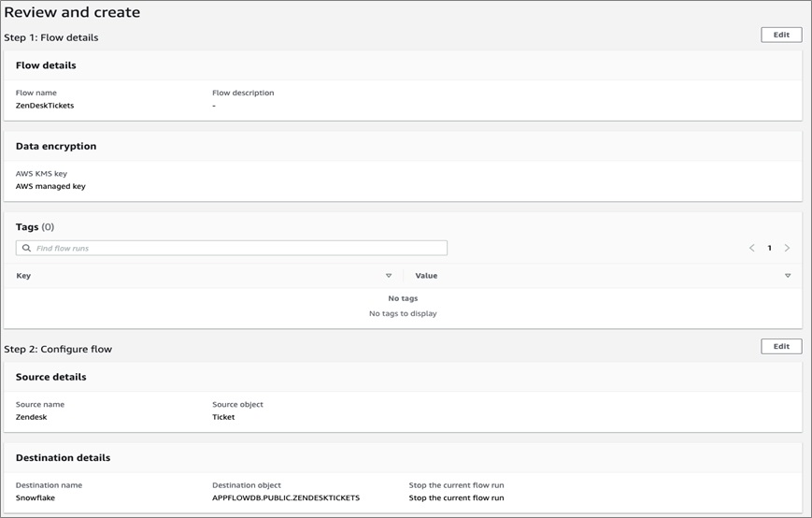Click the Data encryption section heading
The height and width of the screenshot is (518, 812).
56,146
